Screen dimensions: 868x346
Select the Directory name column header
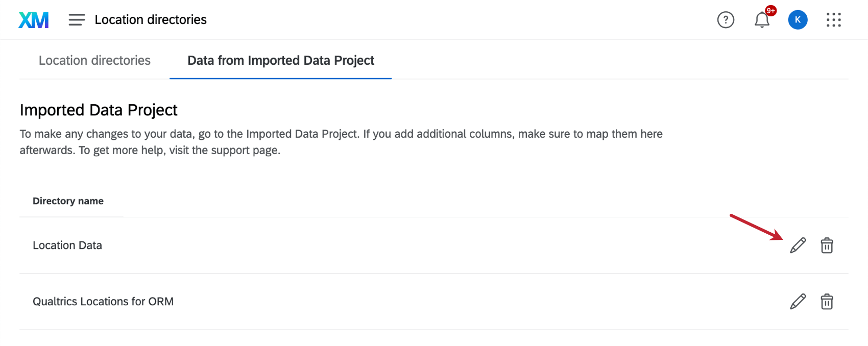(x=68, y=201)
